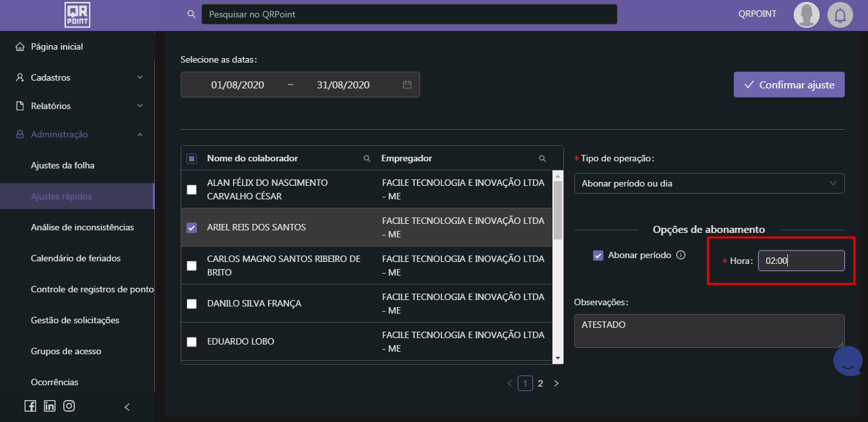Viewport: 868px width, 422px height.
Task: Toggle the Abonar período checkbox
Action: tap(598, 256)
